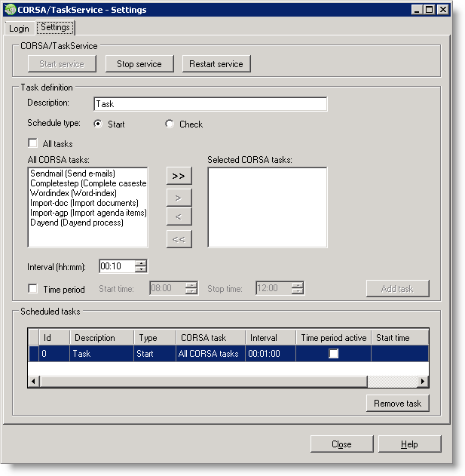The width and height of the screenshot is (465, 476).
Task: Focus the Description text field
Action: coord(210,104)
